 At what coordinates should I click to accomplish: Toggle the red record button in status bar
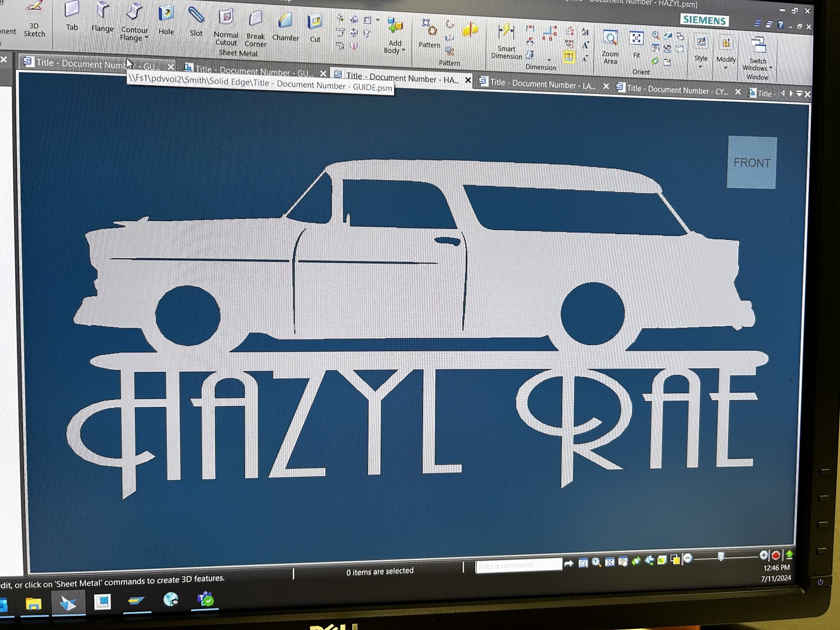pyautogui.click(x=775, y=555)
